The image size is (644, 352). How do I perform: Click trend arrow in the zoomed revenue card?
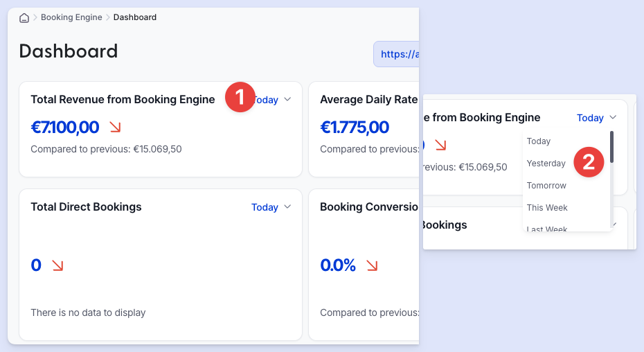(x=440, y=145)
